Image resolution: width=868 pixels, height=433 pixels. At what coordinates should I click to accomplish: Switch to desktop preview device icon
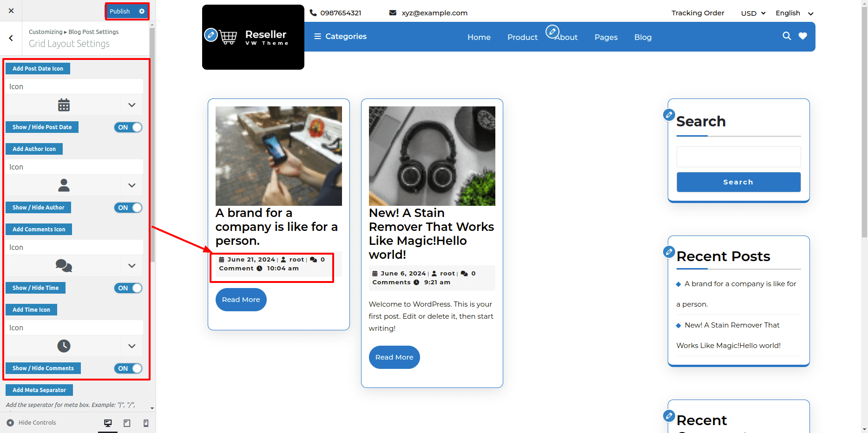(x=108, y=423)
